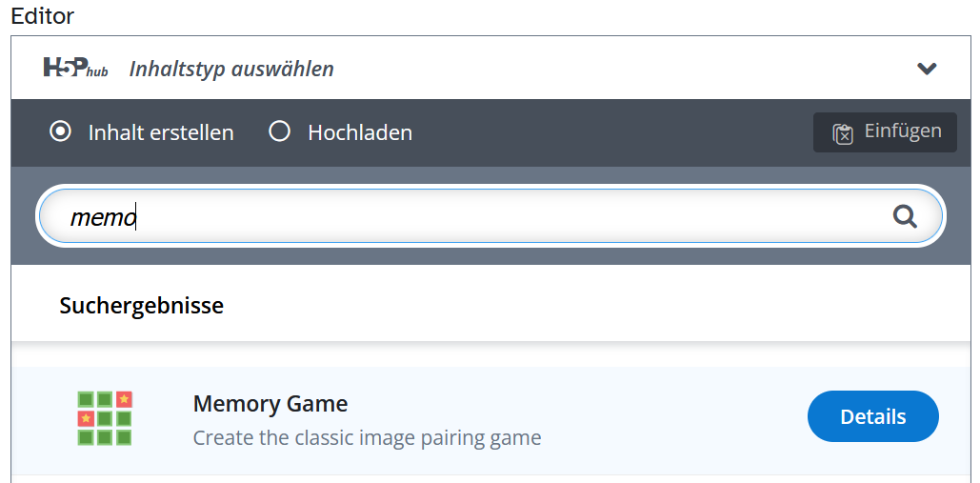Click the dark header bar beside Hochladen
The image size is (980, 483).
(610, 132)
